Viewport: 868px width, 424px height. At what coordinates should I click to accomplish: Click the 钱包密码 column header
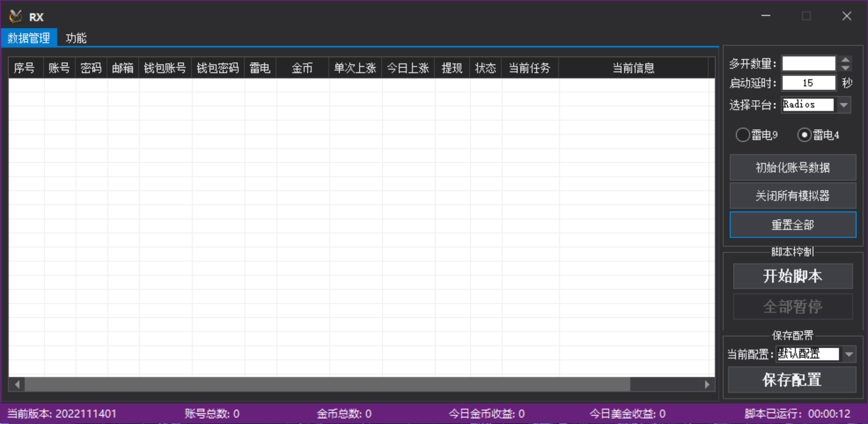[218, 68]
